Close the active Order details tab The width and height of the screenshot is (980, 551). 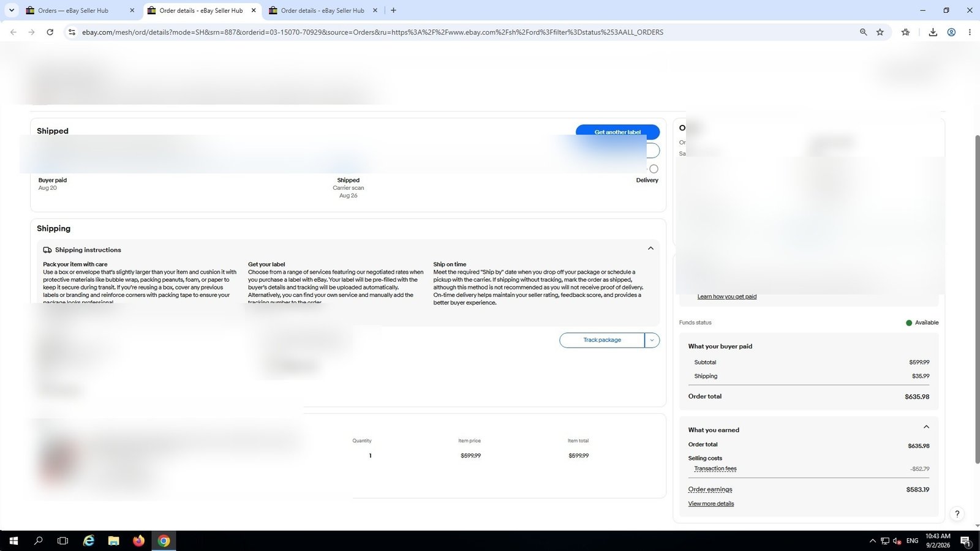254,10
